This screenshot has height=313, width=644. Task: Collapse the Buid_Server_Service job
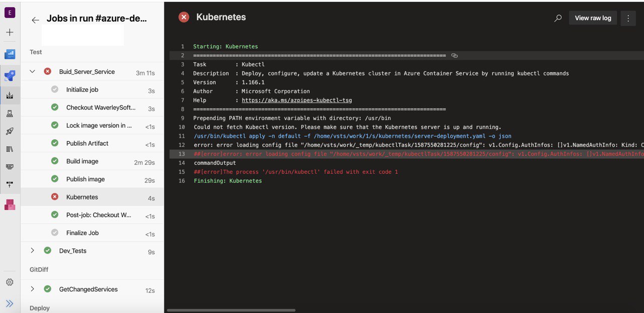pyautogui.click(x=32, y=72)
